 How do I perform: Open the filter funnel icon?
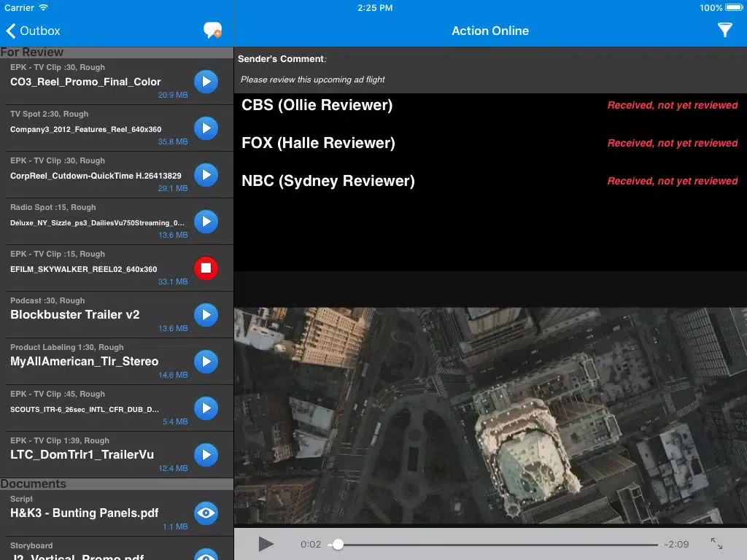click(x=724, y=30)
